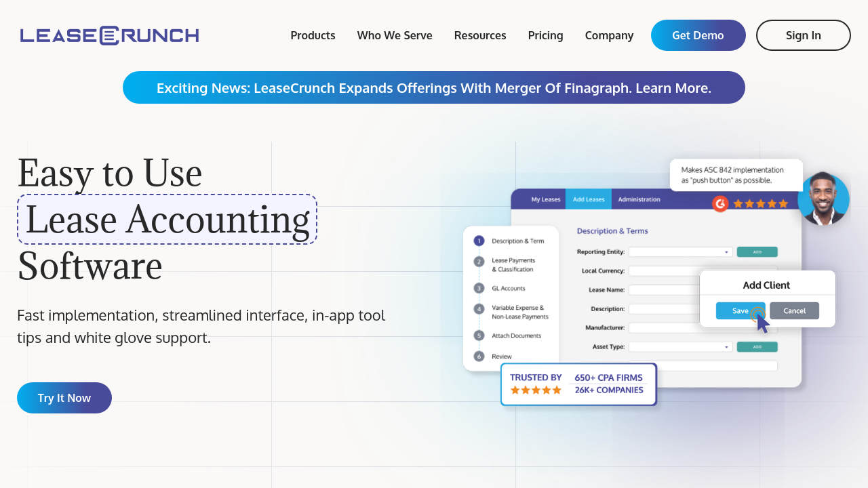Click the smiling man profile photo
This screenshot has height=488, width=868.
[x=823, y=199]
